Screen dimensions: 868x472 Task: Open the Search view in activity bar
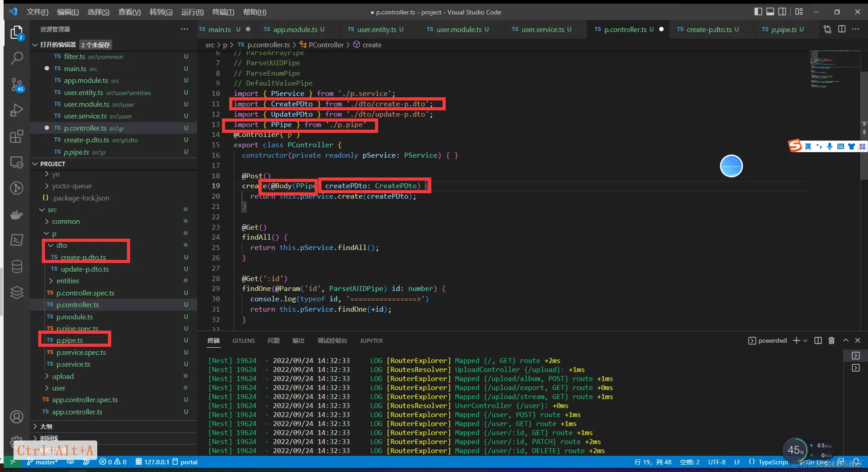(x=17, y=58)
